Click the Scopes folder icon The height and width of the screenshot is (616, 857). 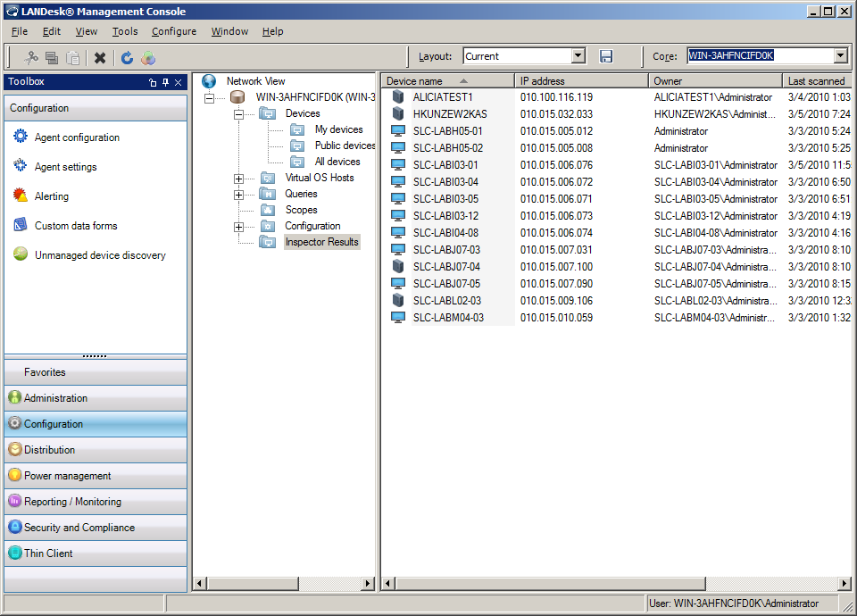267,210
